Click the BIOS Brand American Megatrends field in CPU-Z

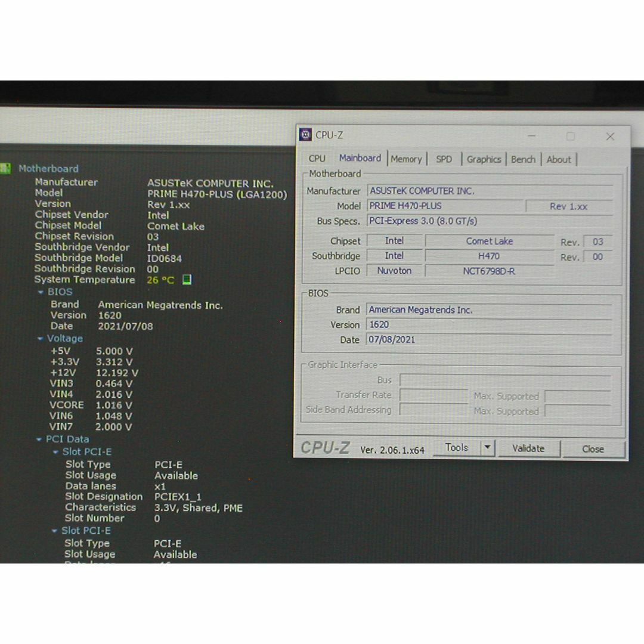[x=489, y=309]
